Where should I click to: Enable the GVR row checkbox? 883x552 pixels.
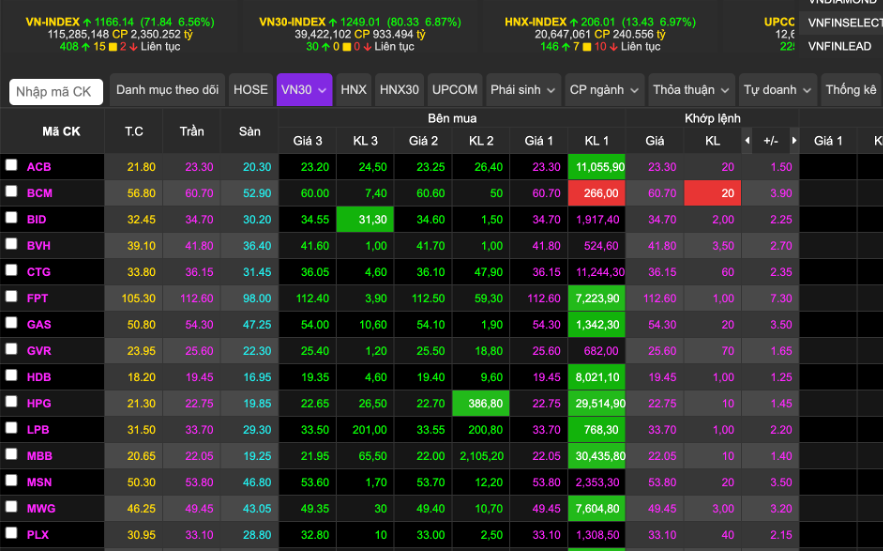click(11, 349)
